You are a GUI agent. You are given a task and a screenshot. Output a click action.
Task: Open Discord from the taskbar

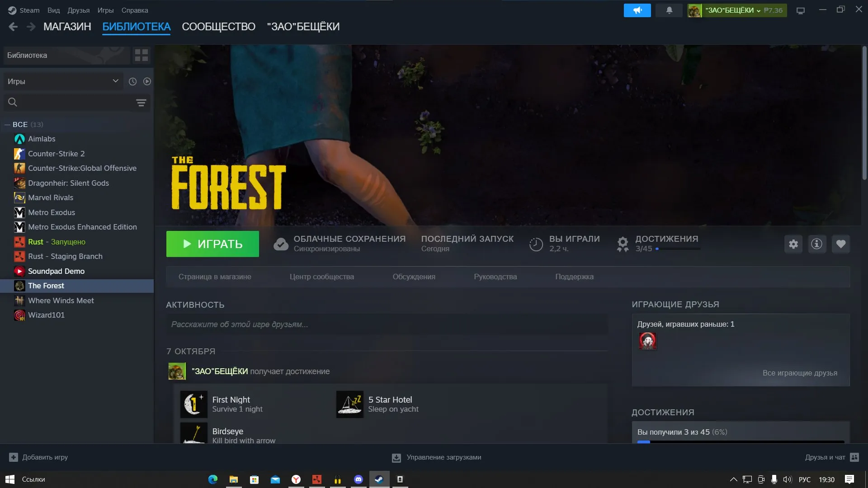(359, 479)
